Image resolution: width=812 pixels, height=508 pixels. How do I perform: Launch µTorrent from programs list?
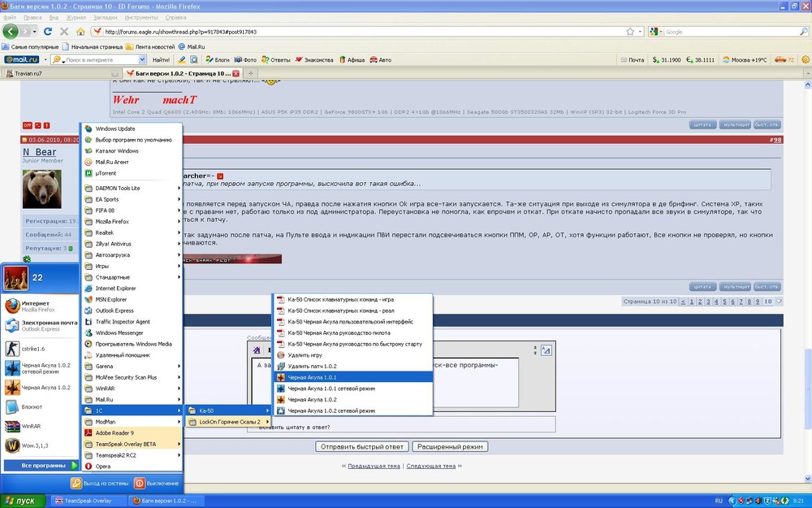coord(132,173)
